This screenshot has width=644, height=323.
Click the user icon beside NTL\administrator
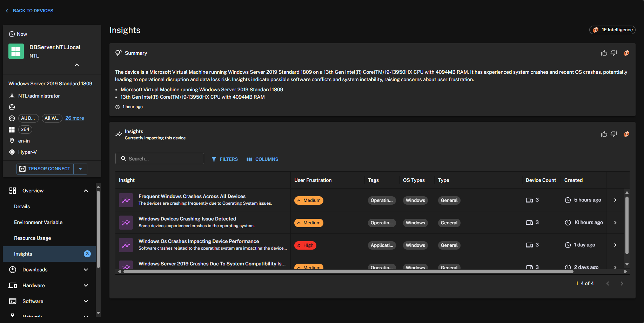click(x=12, y=96)
